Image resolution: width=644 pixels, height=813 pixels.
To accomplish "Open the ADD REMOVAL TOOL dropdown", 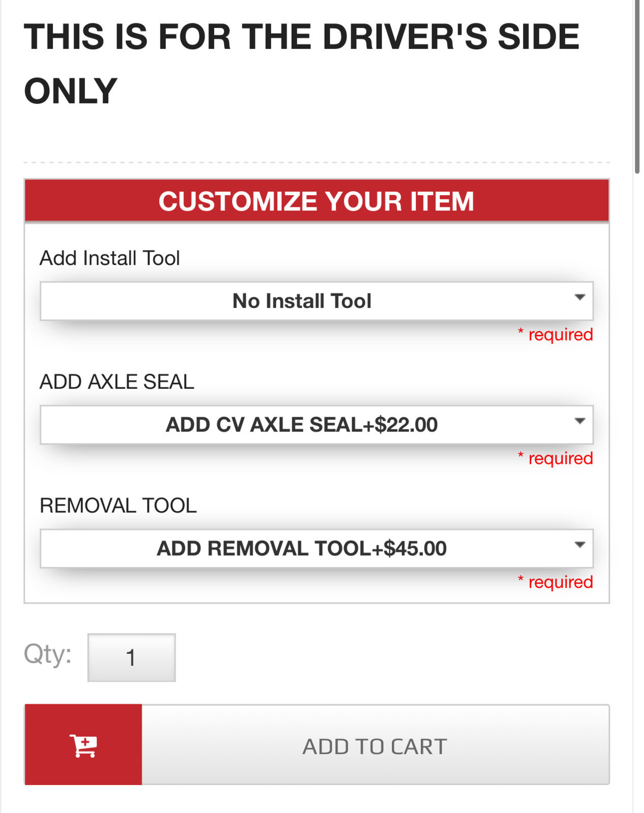I will coord(317,548).
